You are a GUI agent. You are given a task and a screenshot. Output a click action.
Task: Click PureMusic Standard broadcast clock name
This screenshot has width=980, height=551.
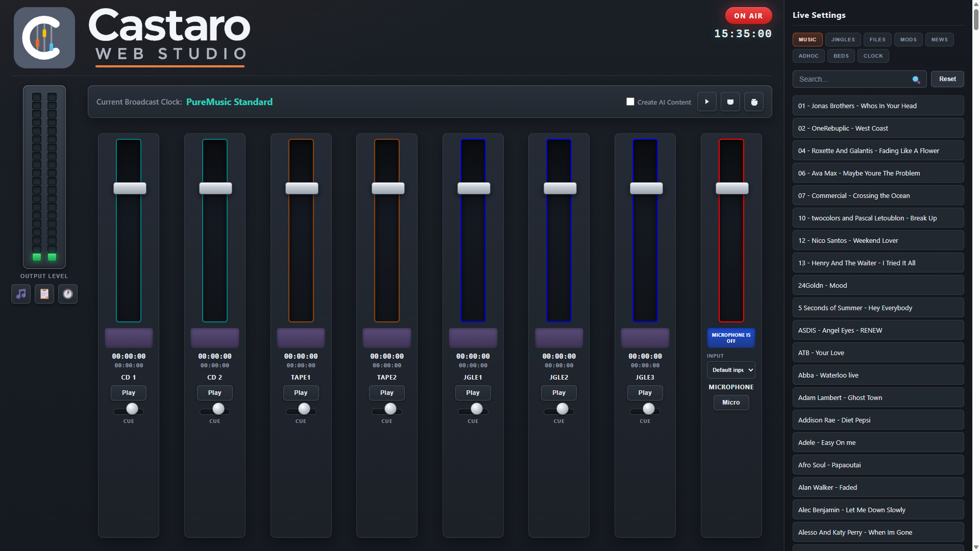click(229, 102)
